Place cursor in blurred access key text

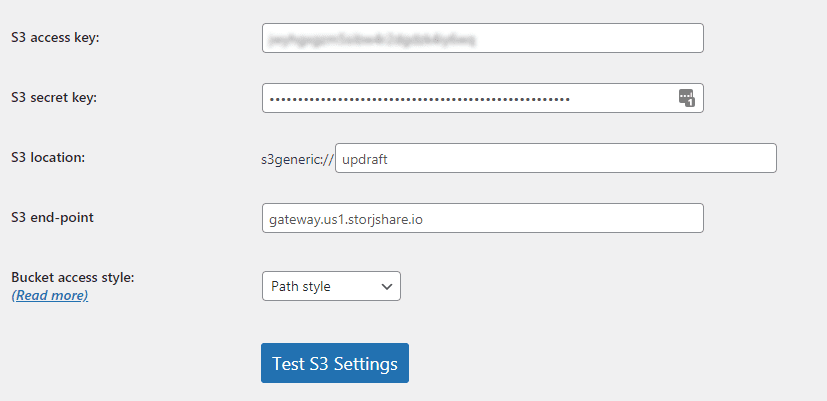click(372, 39)
